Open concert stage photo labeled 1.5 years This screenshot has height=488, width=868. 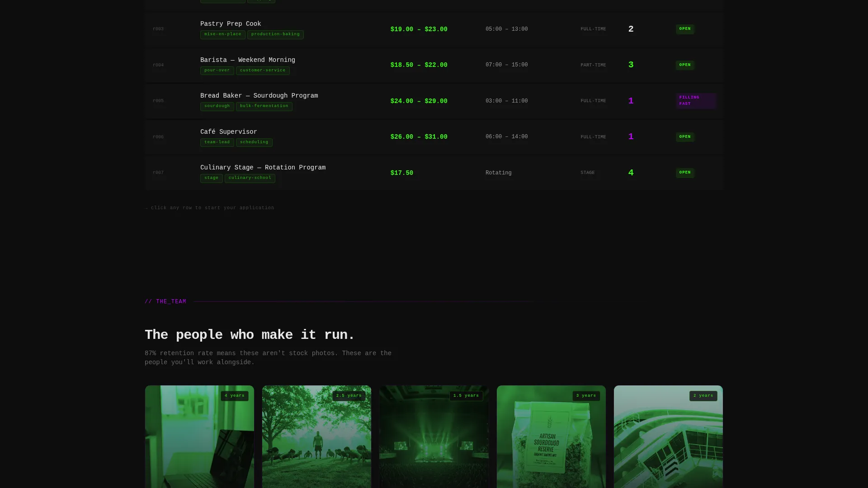434,436
